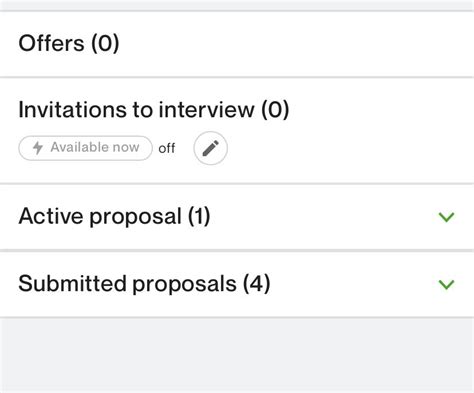This screenshot has height=393, width=474.
Task: Click the '(0)' count beside Invitations
Action: pos(275,110)
